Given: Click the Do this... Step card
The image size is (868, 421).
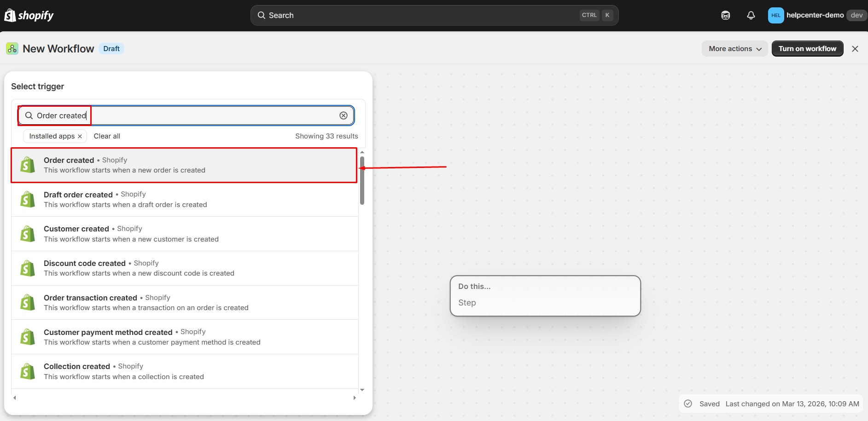Looking at the screenshot, I should coord(545,296).
